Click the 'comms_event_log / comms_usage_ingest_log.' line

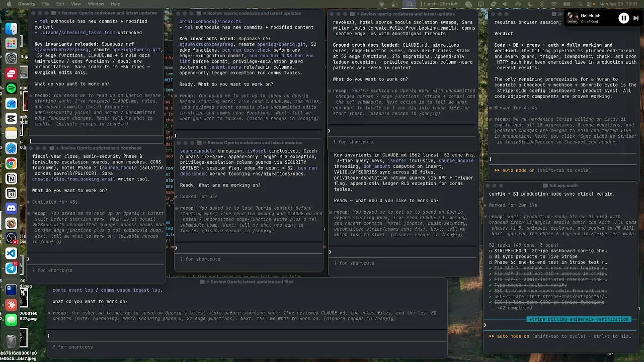click(108, 290)
